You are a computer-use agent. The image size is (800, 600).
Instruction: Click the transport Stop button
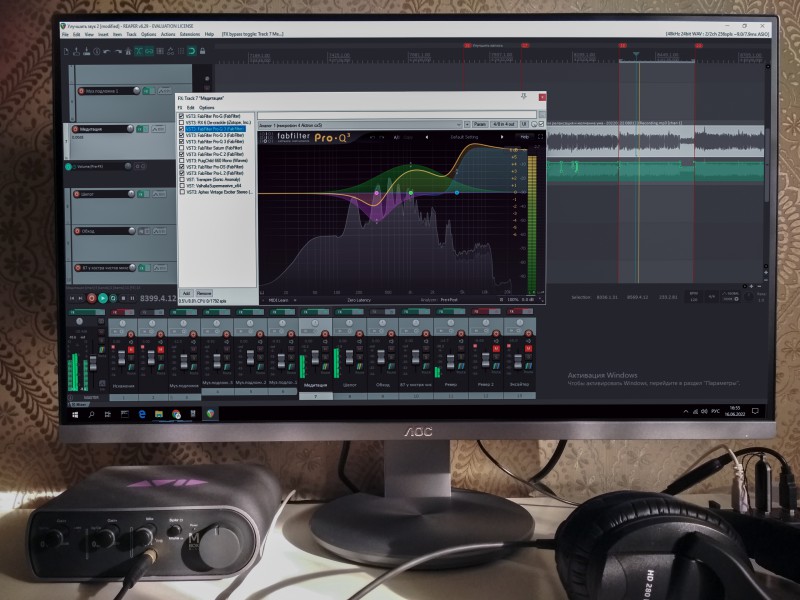click(123, 298)
